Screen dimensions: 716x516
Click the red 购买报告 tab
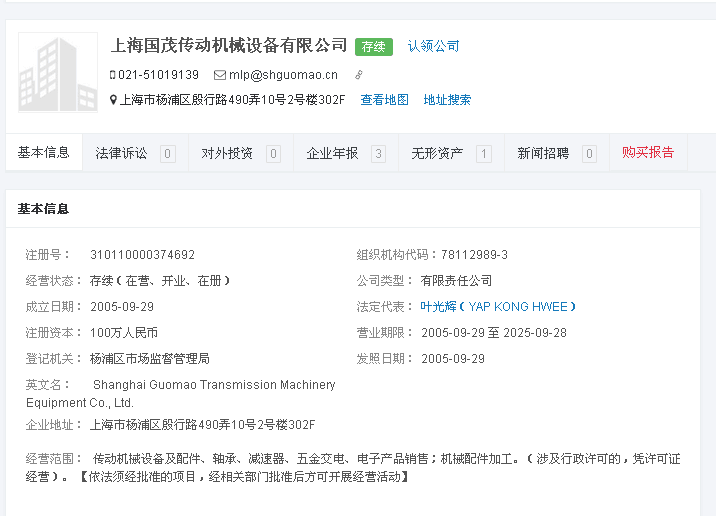click(x=648, y=153)
